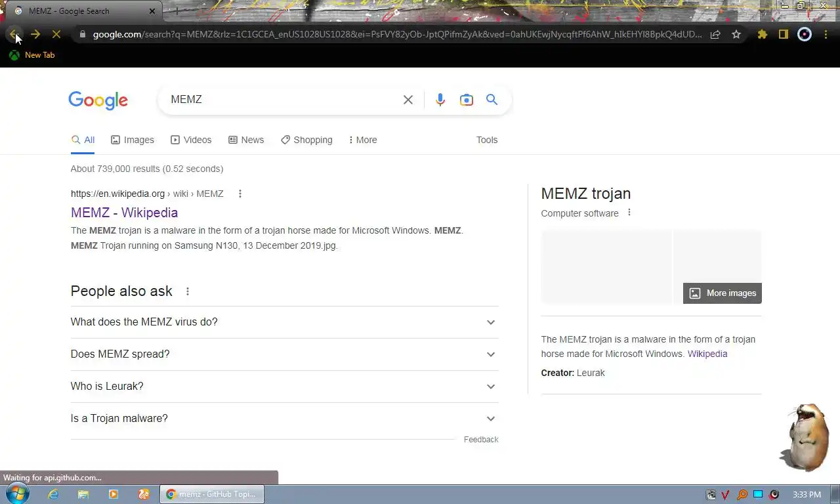Expand "Does MEMZ spread?" question
Viewport: 840px width, 504px height.
coord(285,354)
